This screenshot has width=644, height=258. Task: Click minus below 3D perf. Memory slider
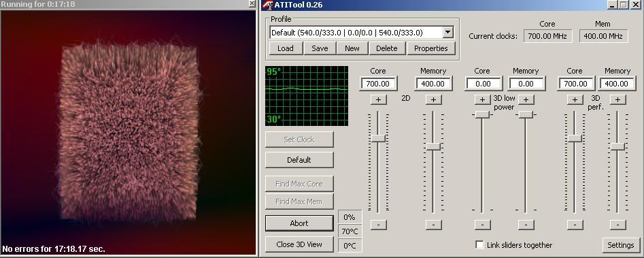617,225
